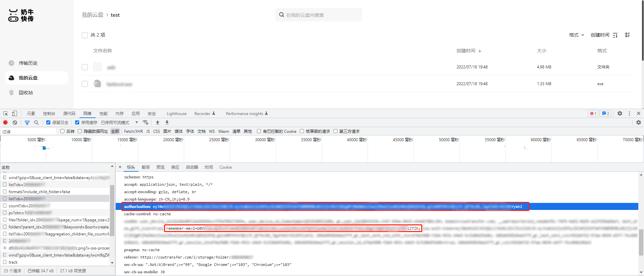Viewport: 644px width, 276px height.
Task: Enable 第三方请求 checkbox
Action: [335, 131]
